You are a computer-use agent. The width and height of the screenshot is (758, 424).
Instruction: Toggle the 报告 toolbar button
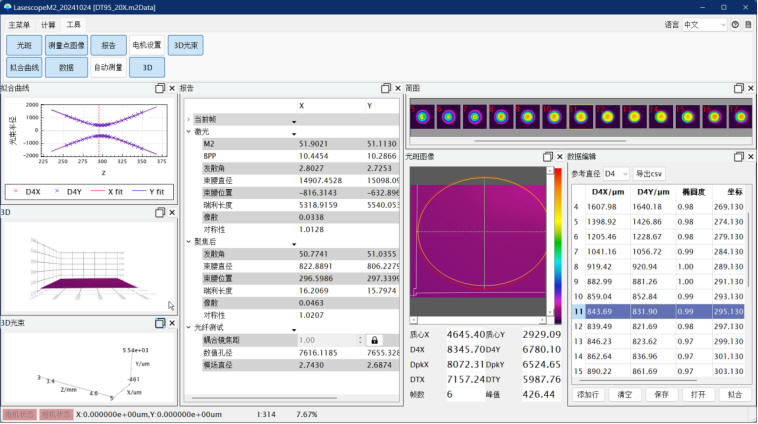[x=109, y=45]
